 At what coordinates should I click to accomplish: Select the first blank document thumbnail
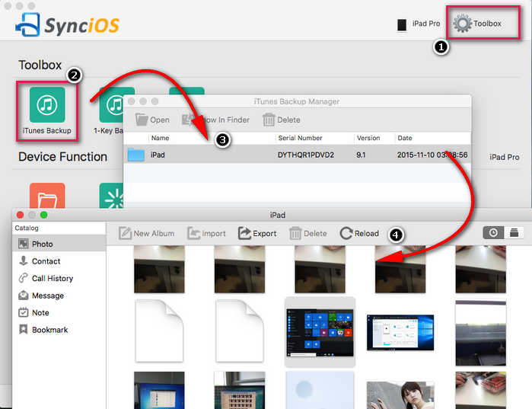pyautogui.click(x=160, y=331)
